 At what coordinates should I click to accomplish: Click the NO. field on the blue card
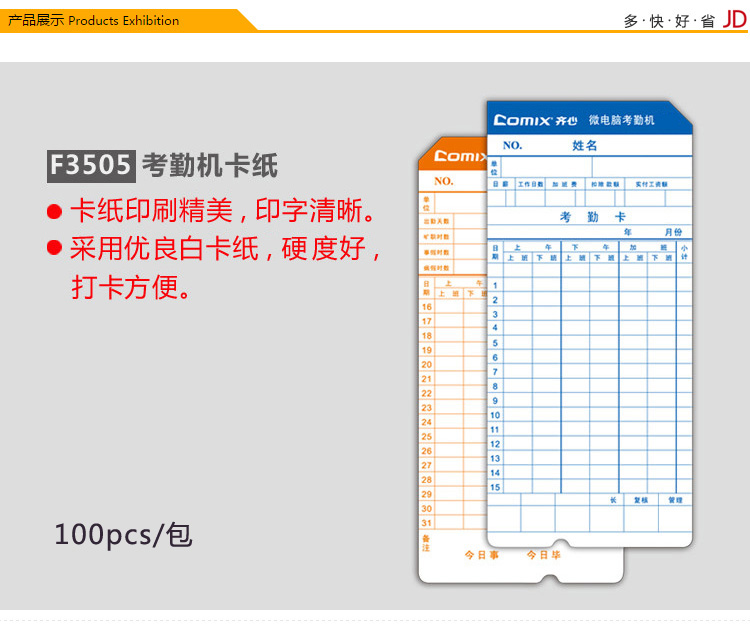pos(512,145)
